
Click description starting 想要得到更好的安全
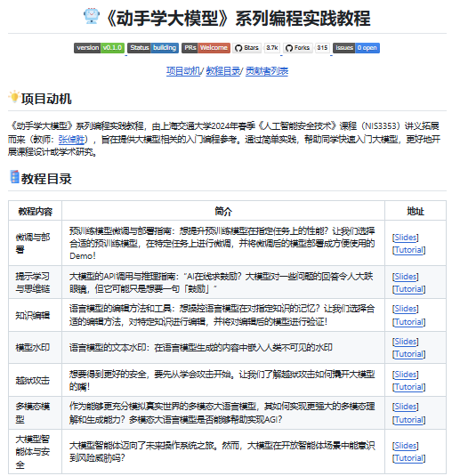pos(223,380)
